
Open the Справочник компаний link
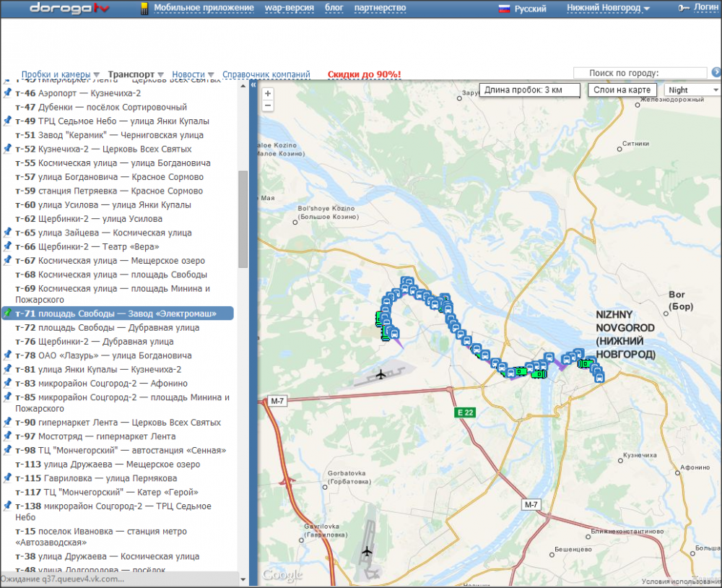[266, 74]
